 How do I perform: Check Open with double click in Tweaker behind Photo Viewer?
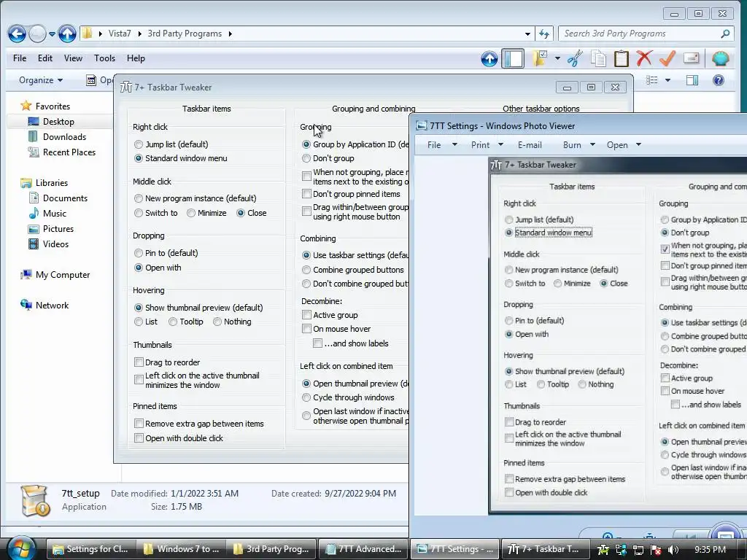[139, 438]
